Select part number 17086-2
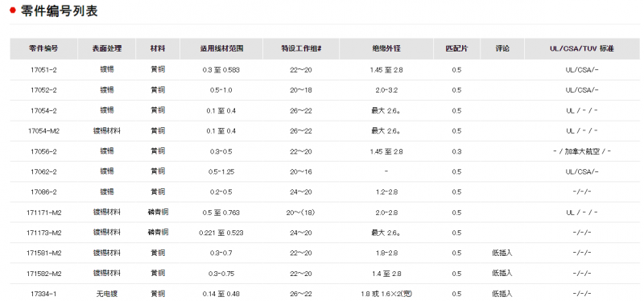Screen dimensions: 644x301 [43, 192]
